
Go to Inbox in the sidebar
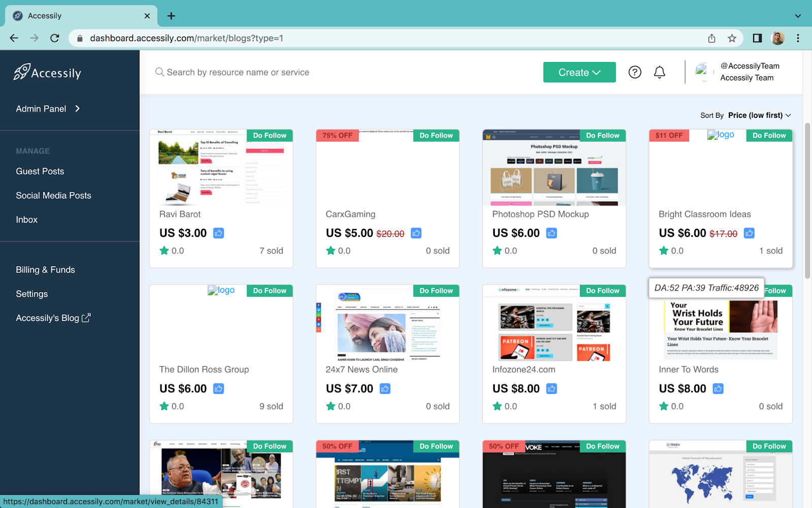tap(27, 220)
